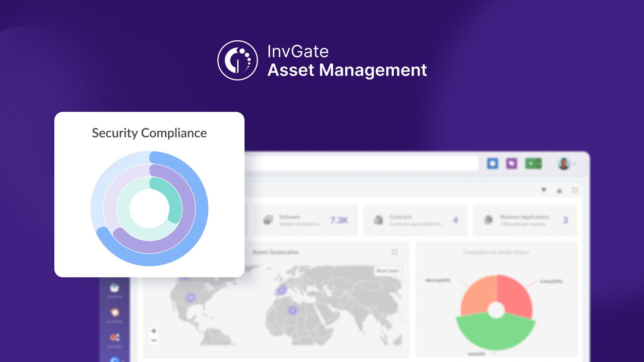Viewport: 644px width, 362px height.
Task: Click the Reset zoom button on map
Action: point(388,271)
